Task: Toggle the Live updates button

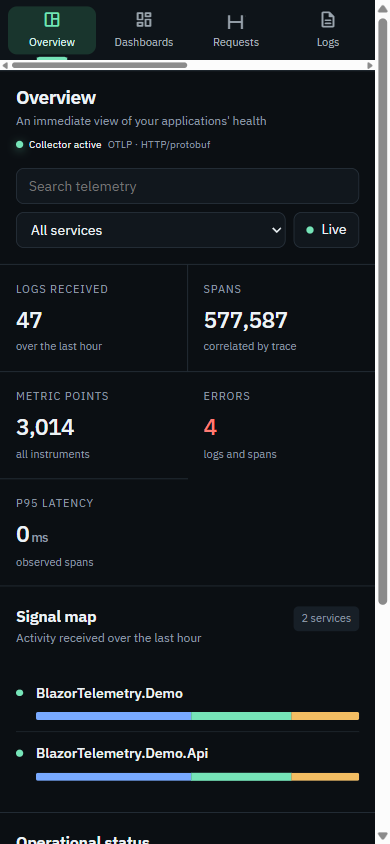Action: tap(326, 230)
